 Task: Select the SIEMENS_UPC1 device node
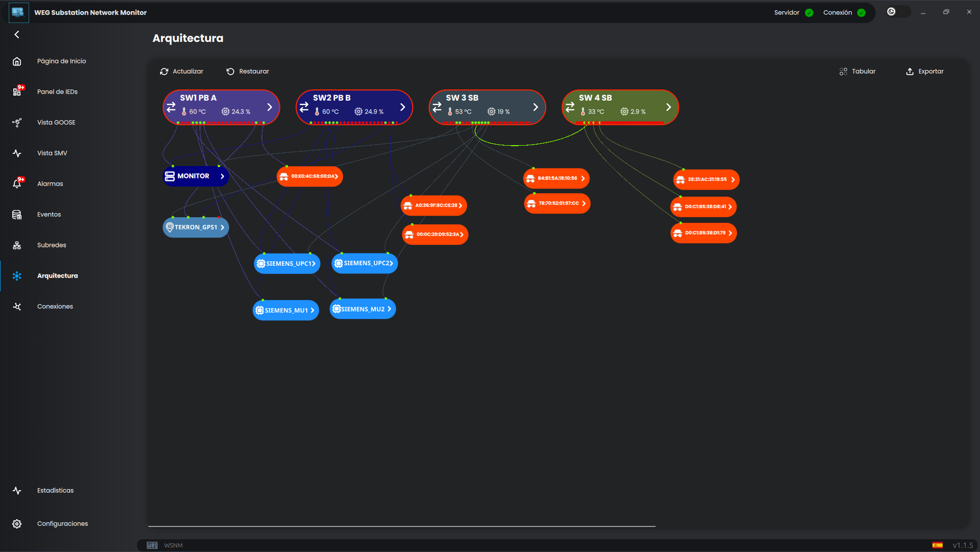[x=286, y=264]
